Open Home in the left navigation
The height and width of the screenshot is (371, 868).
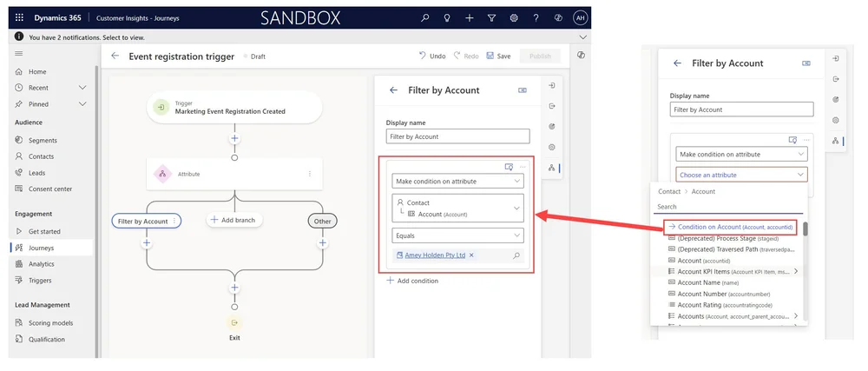click(37, 71)
